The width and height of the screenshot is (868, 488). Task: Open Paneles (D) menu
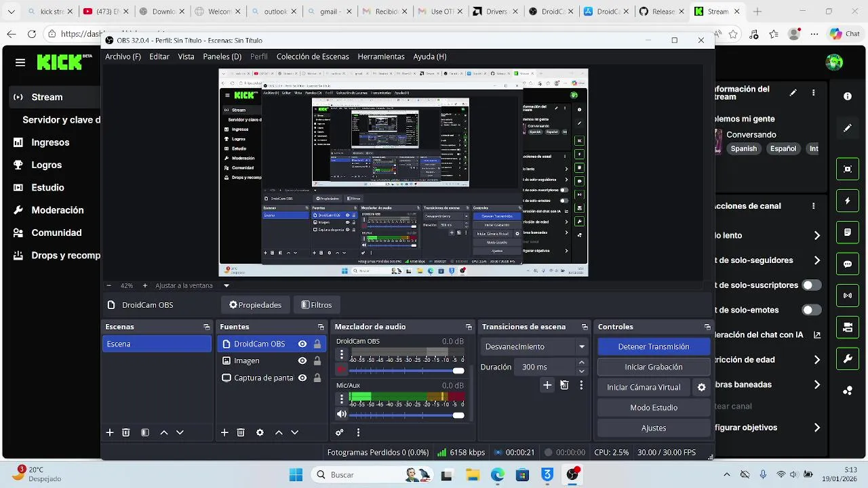[x=222, y=57]
